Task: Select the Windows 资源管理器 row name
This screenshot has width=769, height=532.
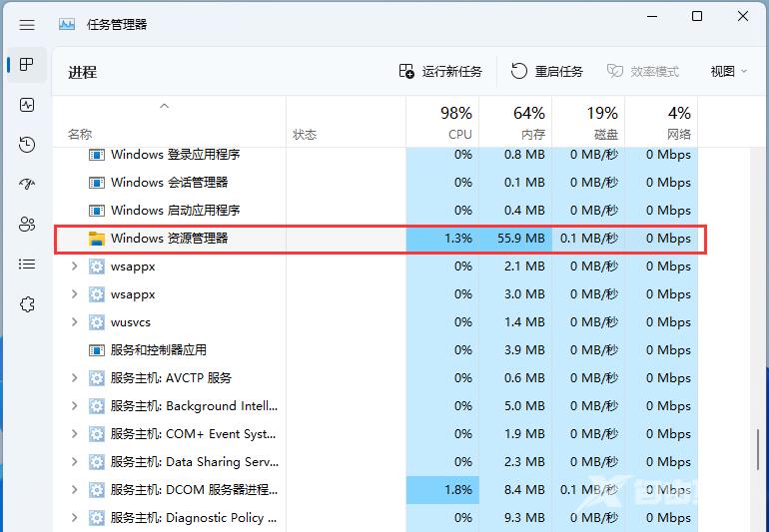Action: coord(169,239)
